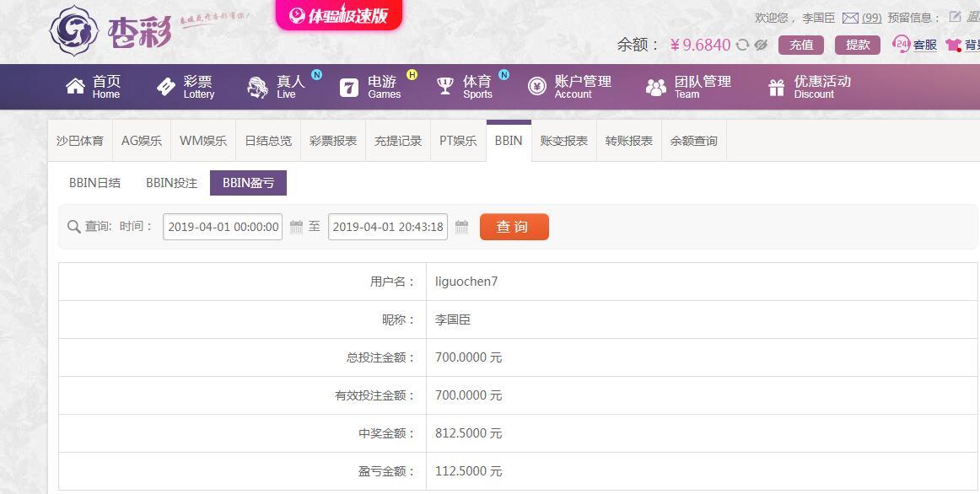Switch to the 账变报表 tab
Screen dimensions: 980x494
(563, 141)
